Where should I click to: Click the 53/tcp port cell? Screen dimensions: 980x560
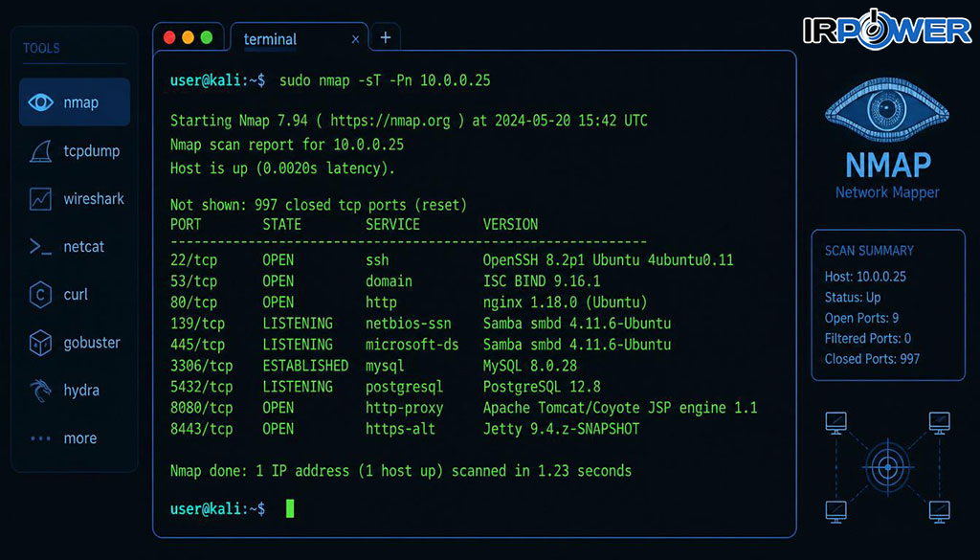click(193, 281)
